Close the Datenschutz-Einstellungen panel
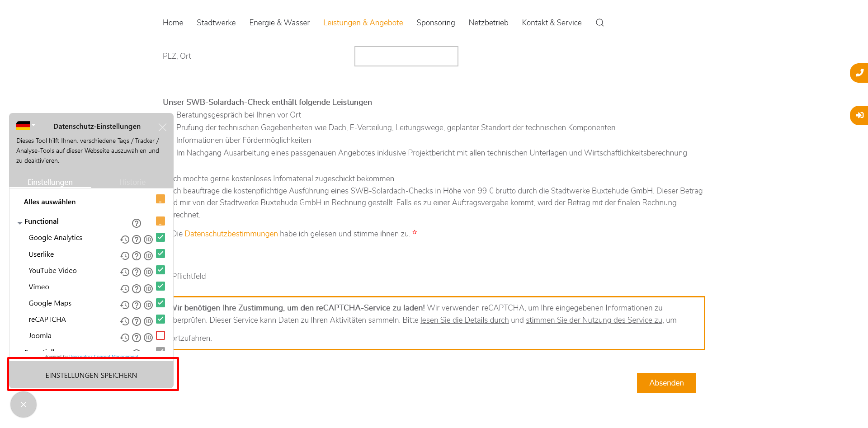This screenshot has height=428, width=868. click(162, 127)
